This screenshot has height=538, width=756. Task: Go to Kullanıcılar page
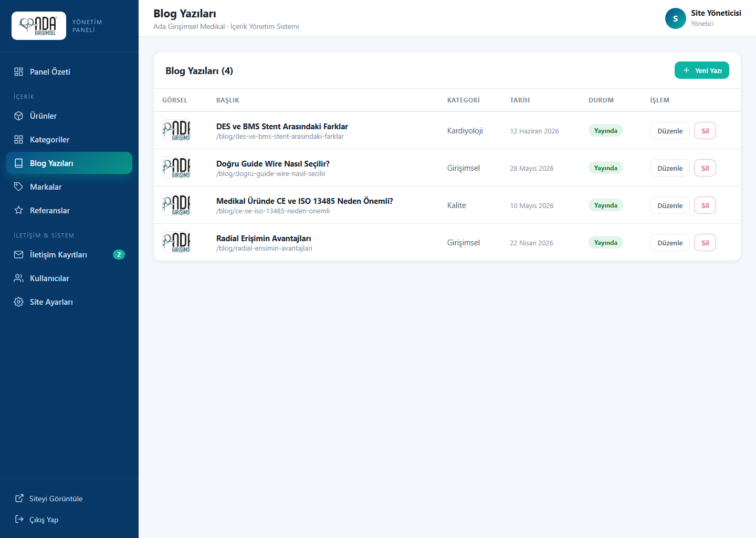[x=69, y=278]
